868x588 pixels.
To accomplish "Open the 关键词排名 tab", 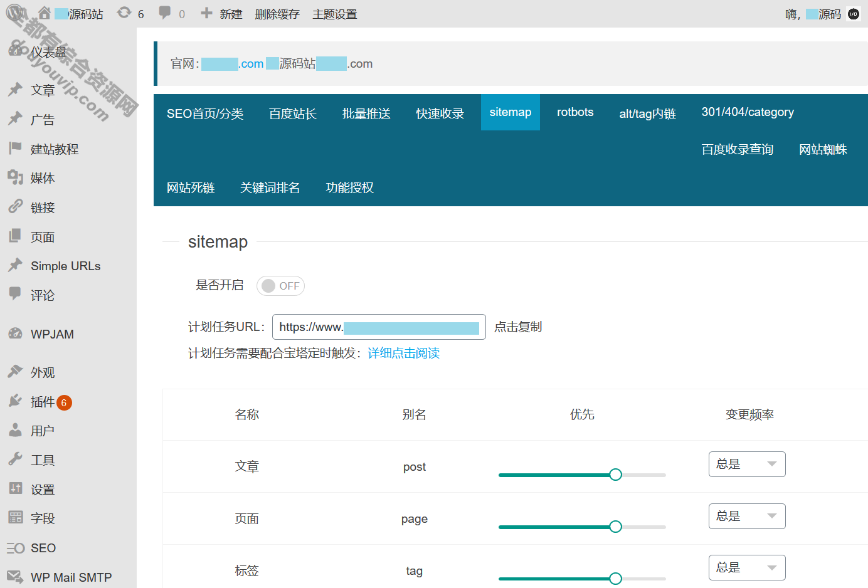I will tap(270, 187).
